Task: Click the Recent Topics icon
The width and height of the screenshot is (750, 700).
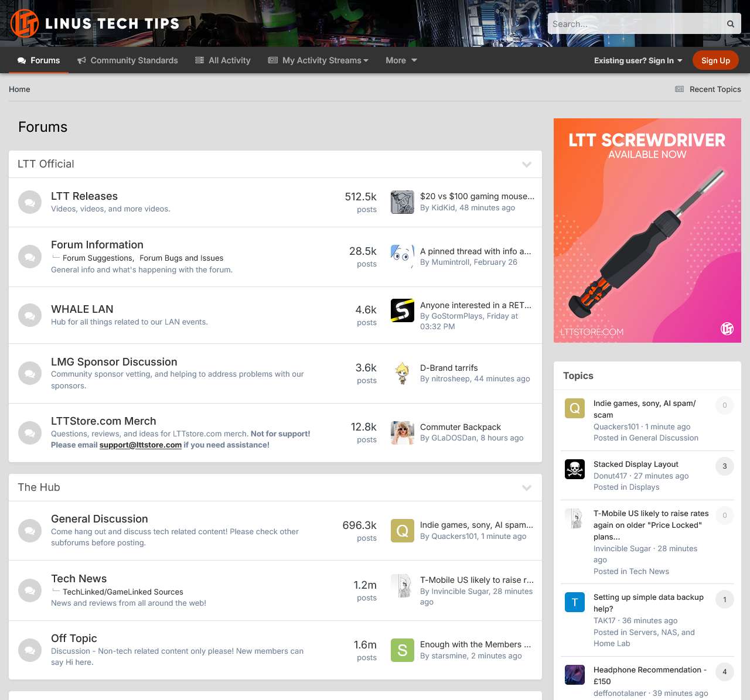Action: click(x=680, y=89)
